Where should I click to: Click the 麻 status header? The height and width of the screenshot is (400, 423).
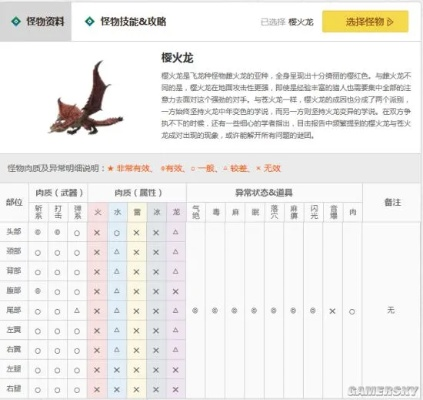235,212
